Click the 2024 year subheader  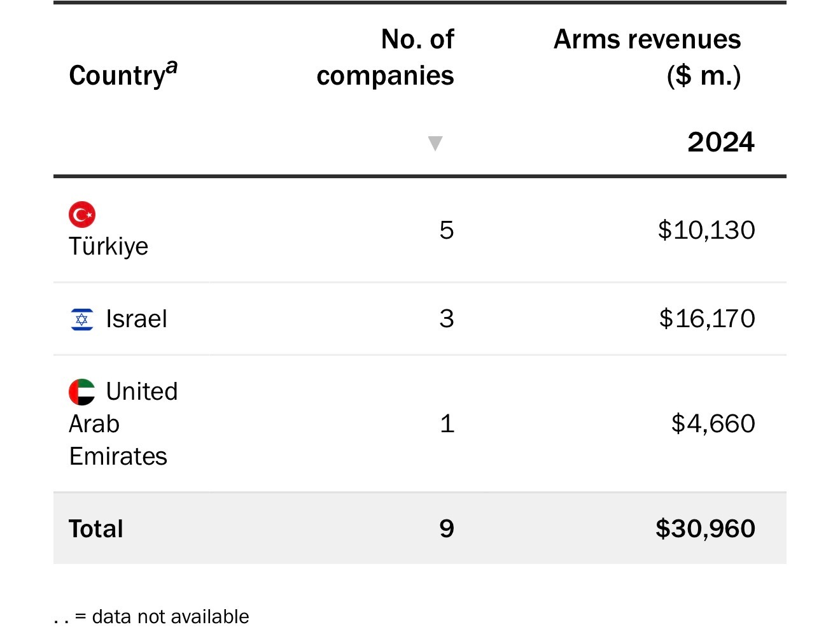pos(720,142)
